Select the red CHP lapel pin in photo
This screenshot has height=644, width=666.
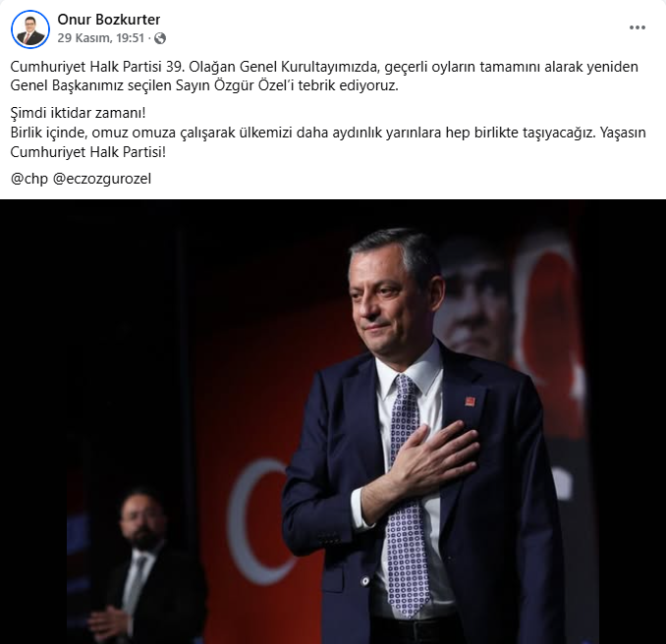pos(470,402)
